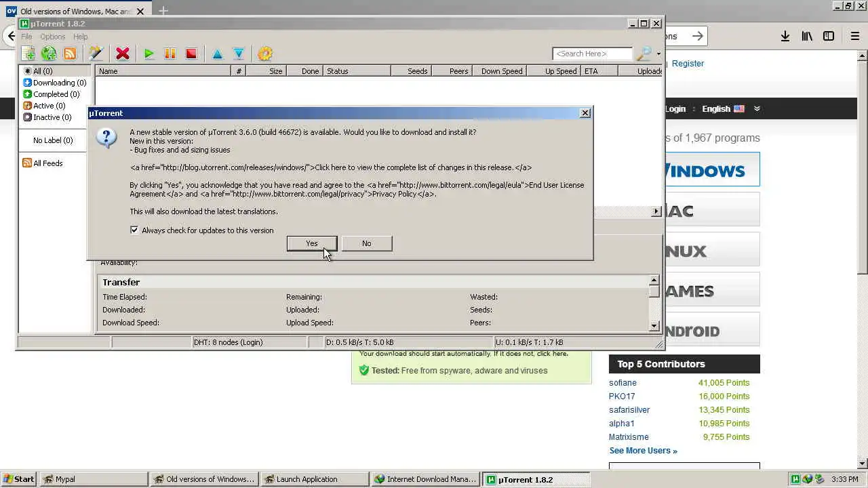Image resolution: width=868 pixels, height=488 pixels.
Task: Click the red X Remove icon
Action: 123,54
